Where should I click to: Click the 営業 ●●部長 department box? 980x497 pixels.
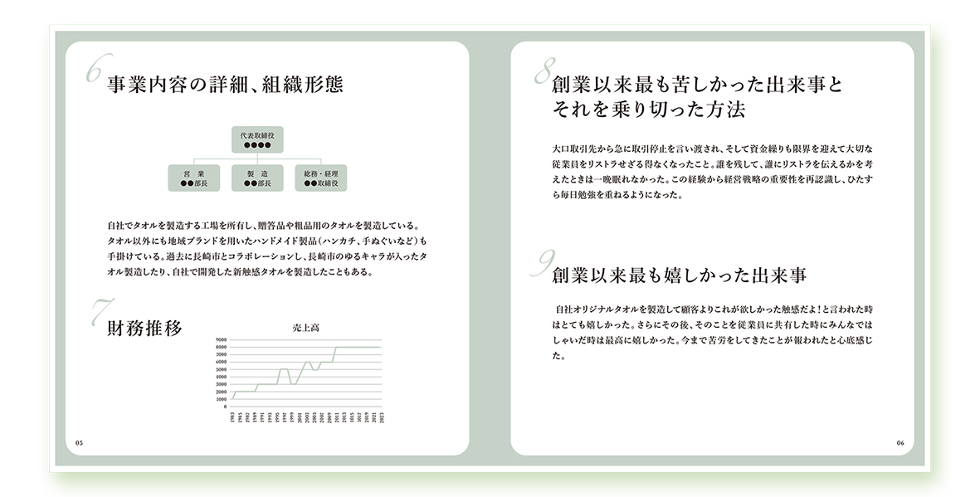(x=193, y=178)
